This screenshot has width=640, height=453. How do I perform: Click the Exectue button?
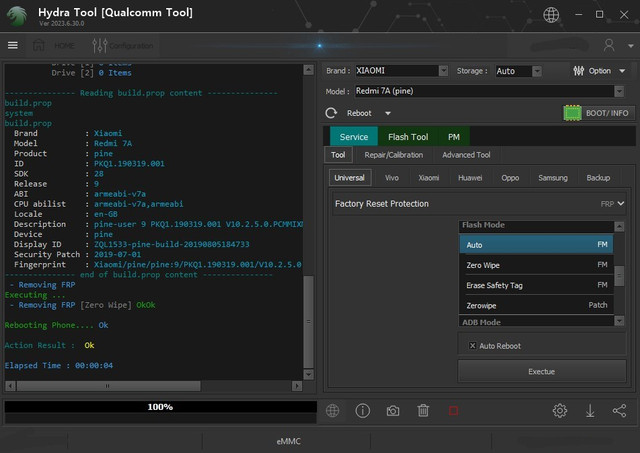(x=542, y=371)
